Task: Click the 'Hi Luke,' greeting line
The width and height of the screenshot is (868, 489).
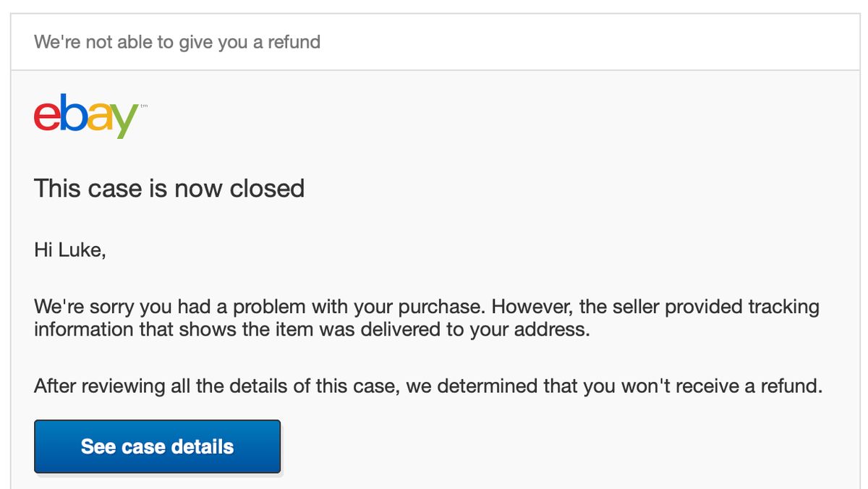Action: coord(69,252)
